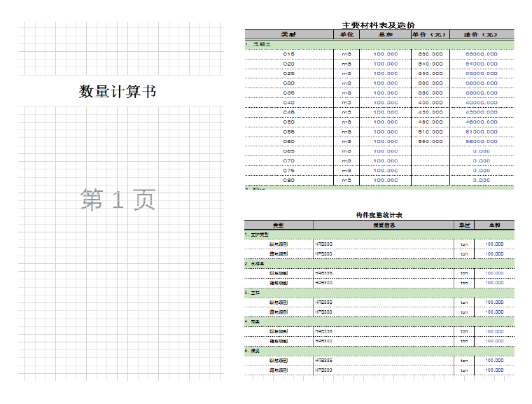This screenshot has height=404, width=532.
Task: Select the C50 row label
Action: 288,123
